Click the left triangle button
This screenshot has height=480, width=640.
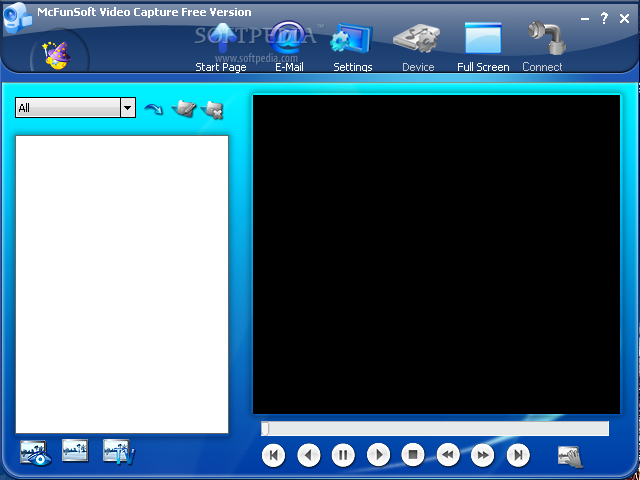coord(309,455)
